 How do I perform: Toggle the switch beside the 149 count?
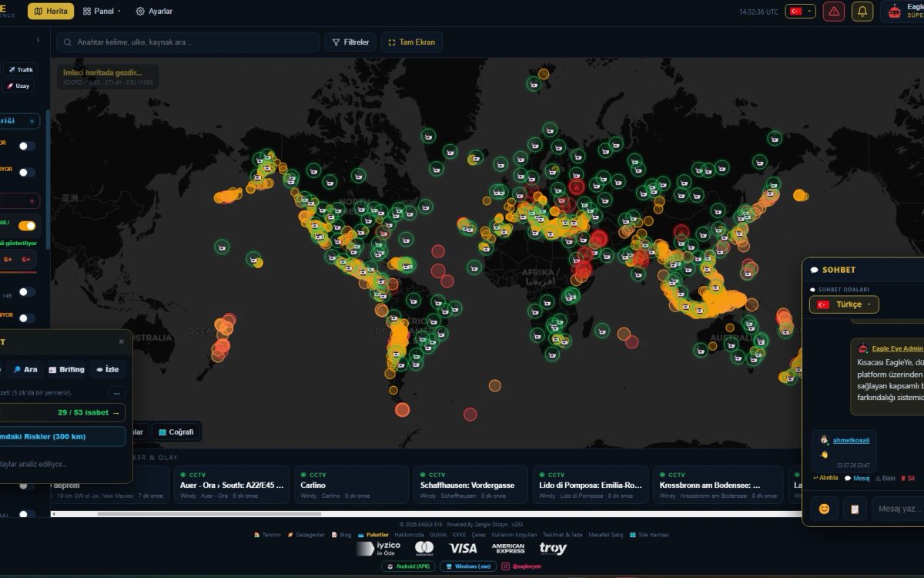pos(27,292)
